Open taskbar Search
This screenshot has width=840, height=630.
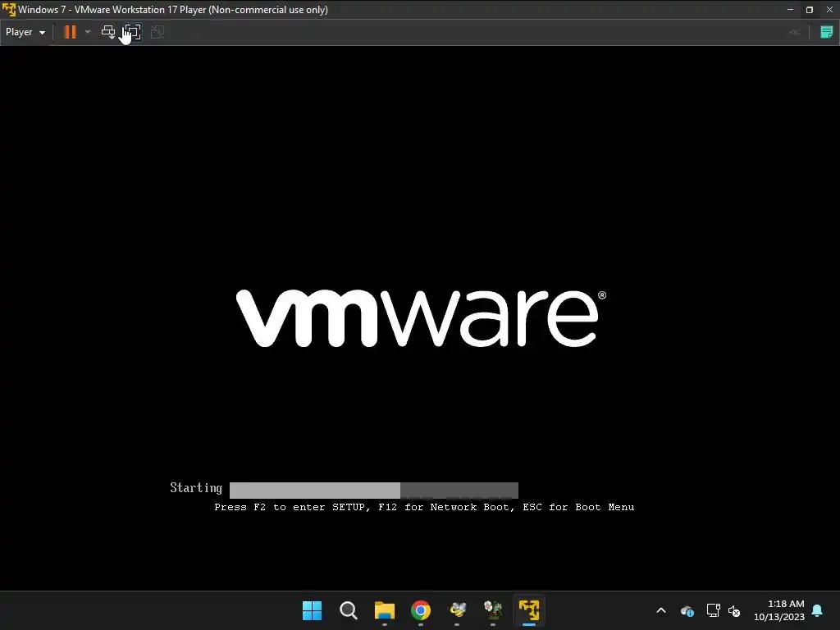(348, 610)
